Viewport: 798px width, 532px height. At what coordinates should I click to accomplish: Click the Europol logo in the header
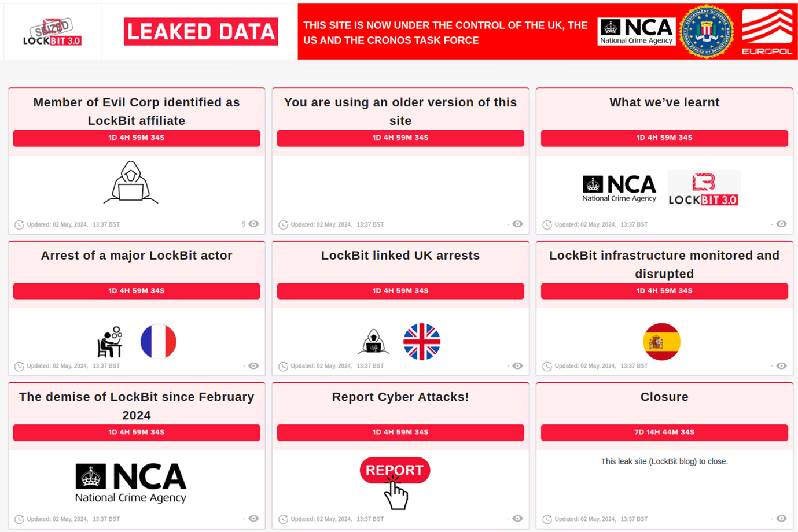767,32
